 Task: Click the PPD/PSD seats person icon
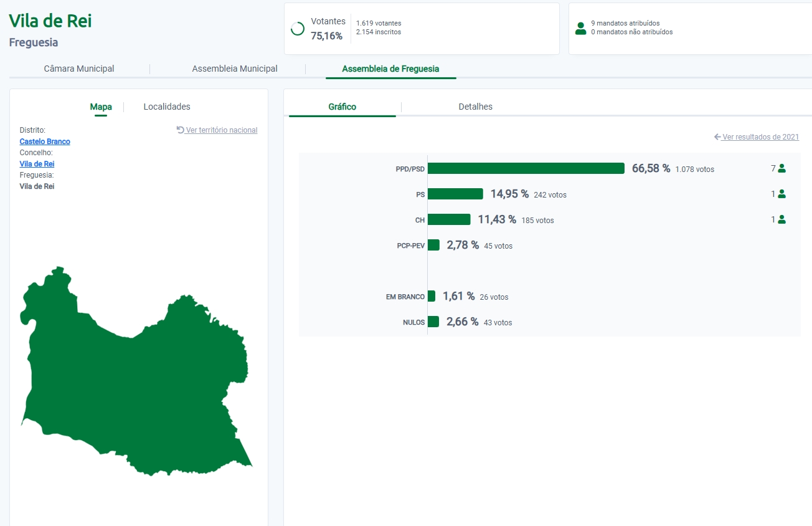[781, 168]
